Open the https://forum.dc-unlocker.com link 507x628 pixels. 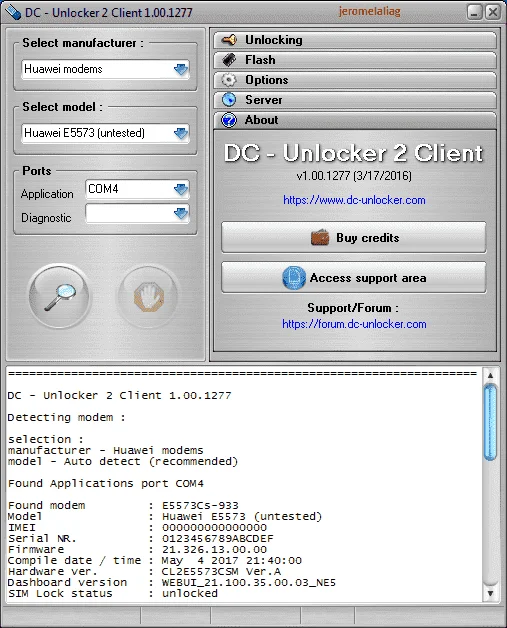click(x=354, y=324)
